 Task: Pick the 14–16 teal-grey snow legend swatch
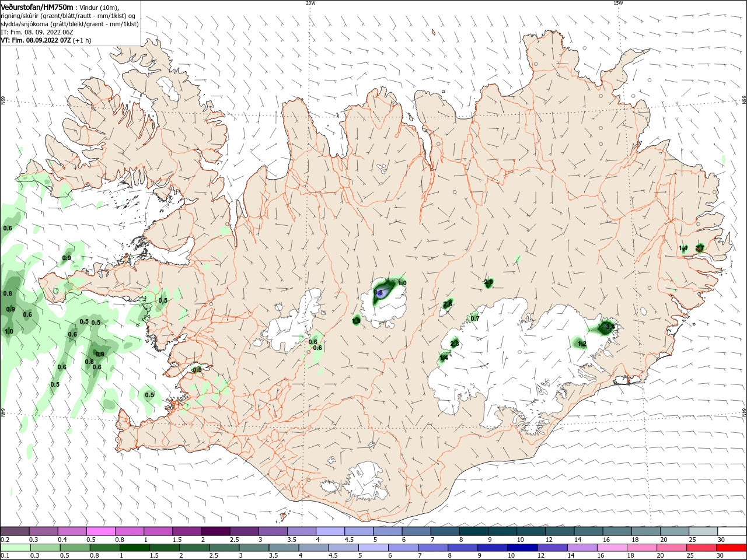(x=588, y=531)
